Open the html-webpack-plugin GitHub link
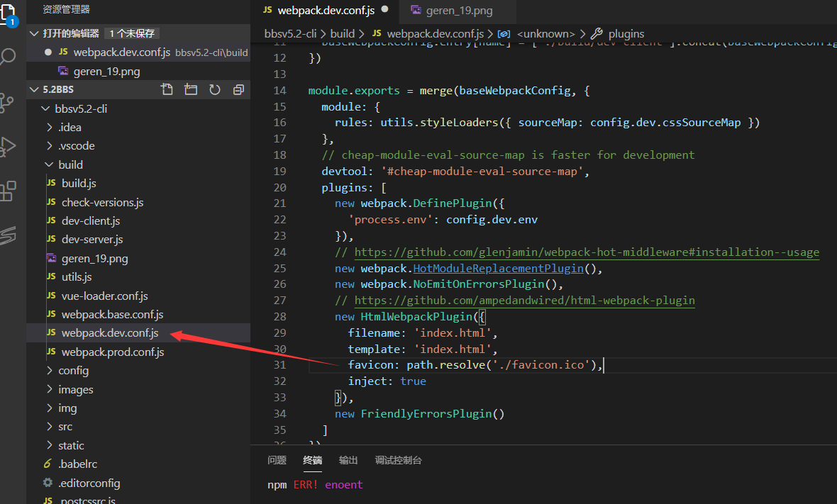Image resolution: width=837 pixels, height=504 pixels. point(524,301)
